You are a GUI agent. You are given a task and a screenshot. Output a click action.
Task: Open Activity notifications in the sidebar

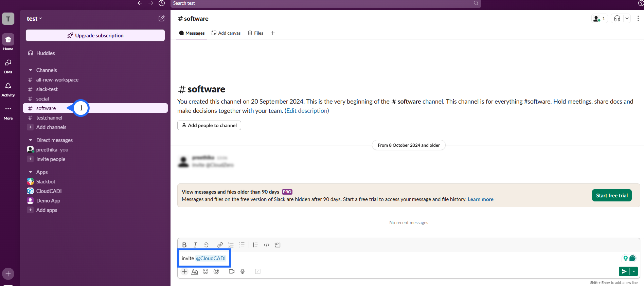[8, 89]
